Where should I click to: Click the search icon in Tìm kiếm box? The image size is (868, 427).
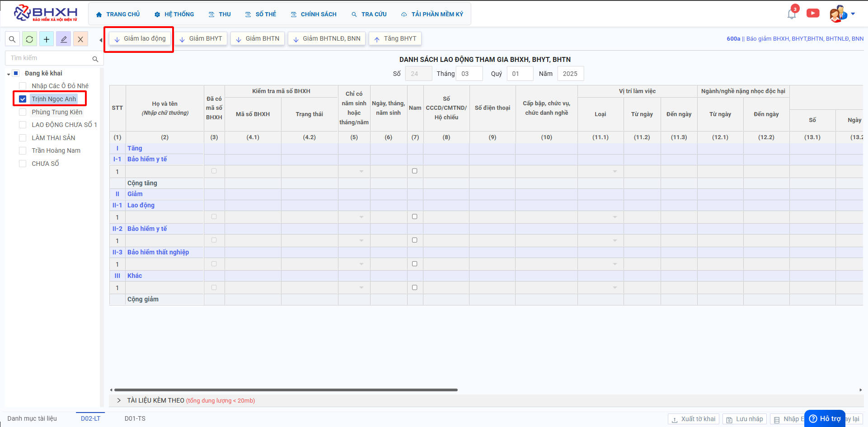(x=95, y=59)
